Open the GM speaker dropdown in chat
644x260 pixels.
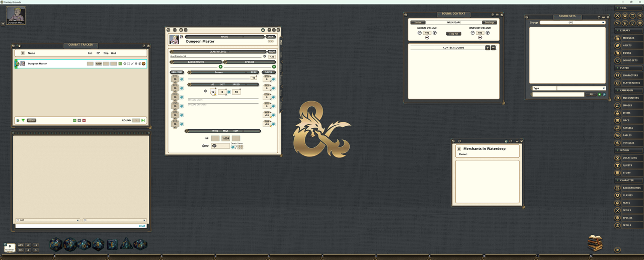[x=48, y=220]
